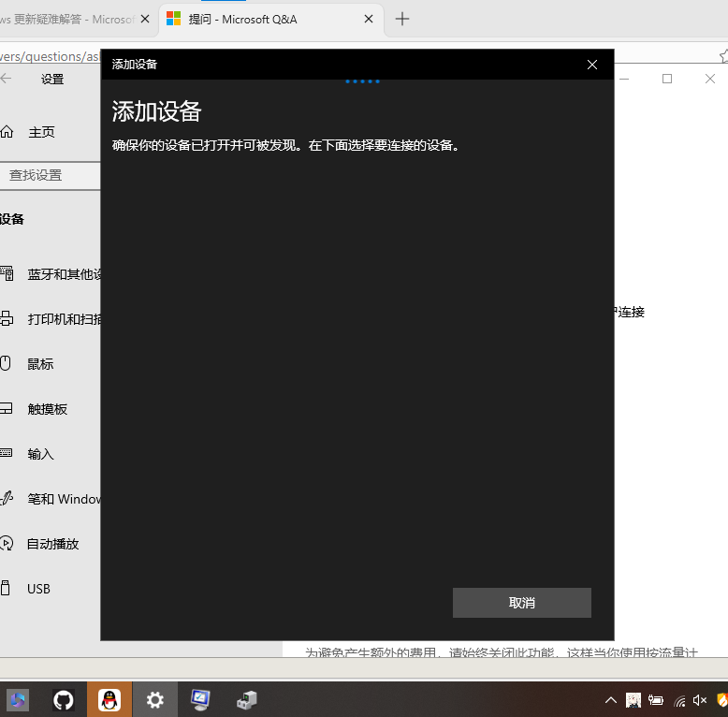Open GitHub Desktop from the taskbar
Screen dimensions: 728x717
coord(63,700)
